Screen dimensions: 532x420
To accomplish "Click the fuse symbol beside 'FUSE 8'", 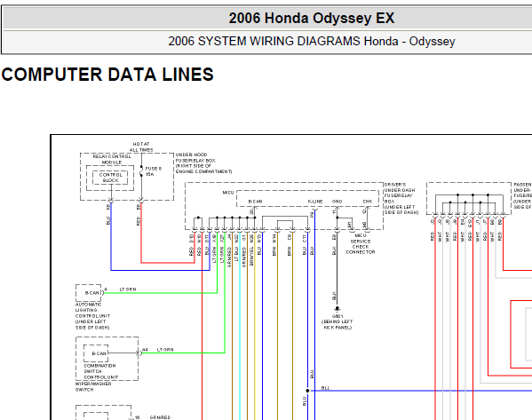I will (x=141, y=170).
